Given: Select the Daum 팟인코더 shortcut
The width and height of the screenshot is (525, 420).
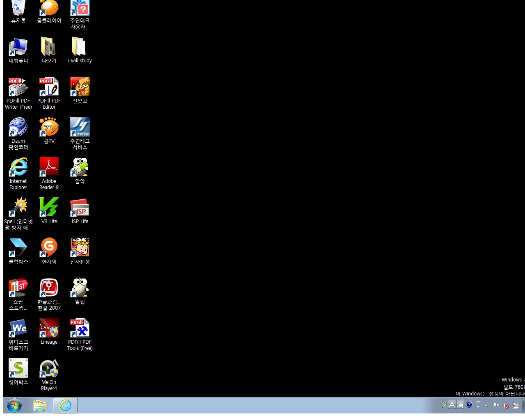Looking at the screenshot, I should pyautogui.click(x=18, y=134).
